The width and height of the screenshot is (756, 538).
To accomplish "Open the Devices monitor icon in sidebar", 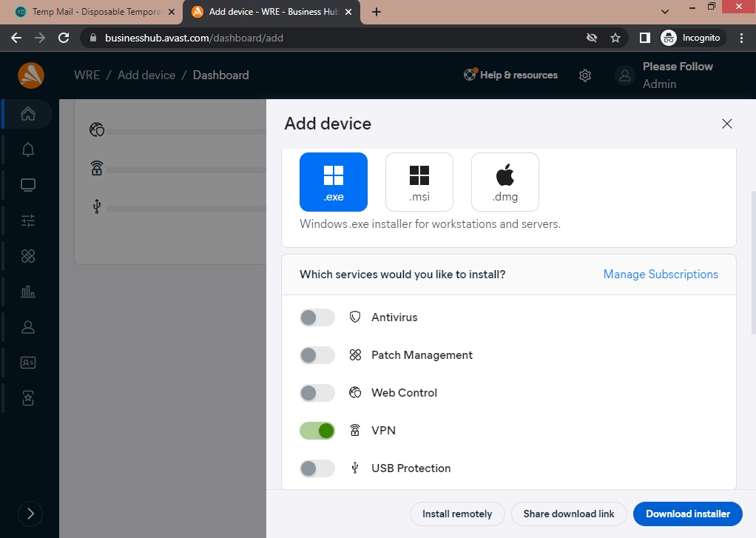I will point(28,185).
